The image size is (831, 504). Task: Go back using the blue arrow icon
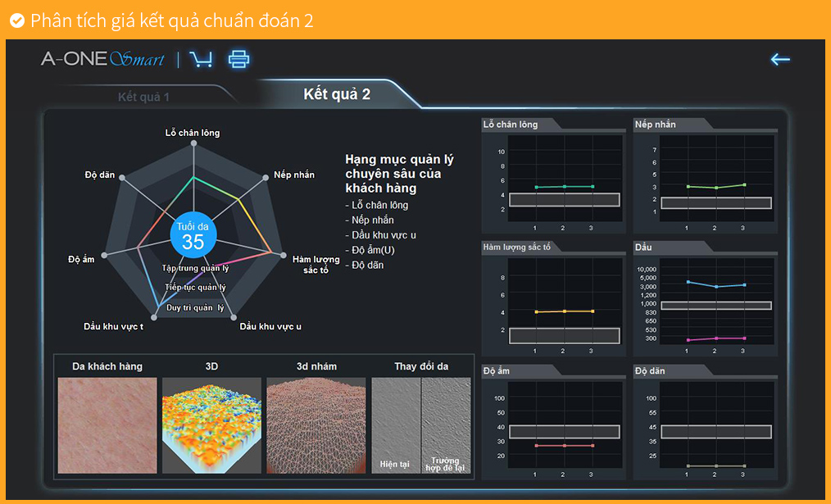[780, 59]
